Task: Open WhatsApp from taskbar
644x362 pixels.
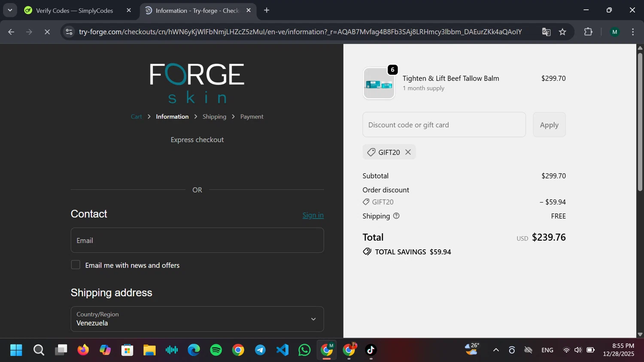Action: click(x=305, y=350)
